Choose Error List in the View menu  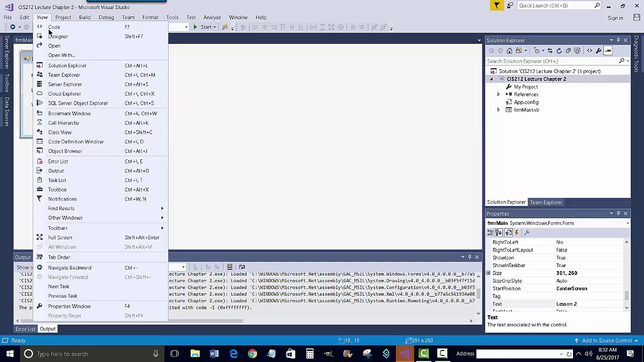[x=101, y=161]
